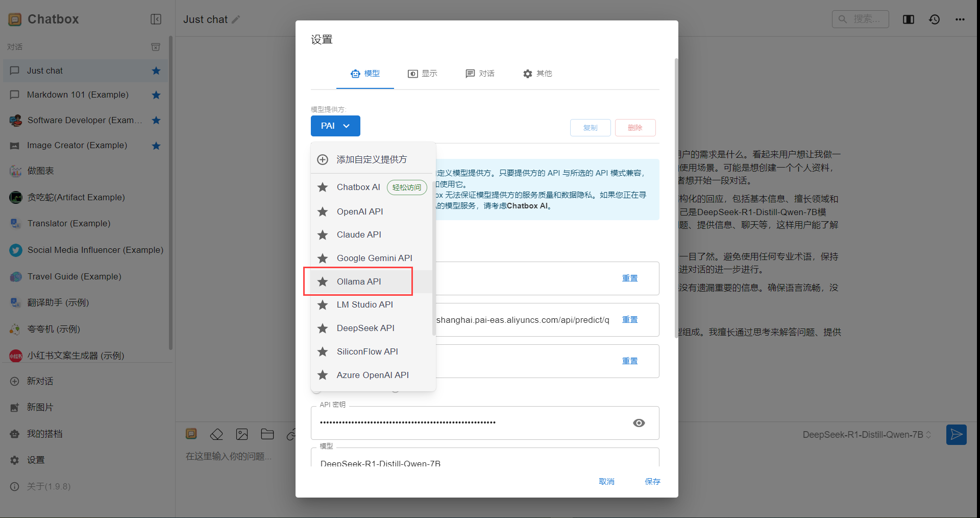Switch to the 显示 settings tab
The height and width of the screenshot is (518, 980).
point(422,74)
